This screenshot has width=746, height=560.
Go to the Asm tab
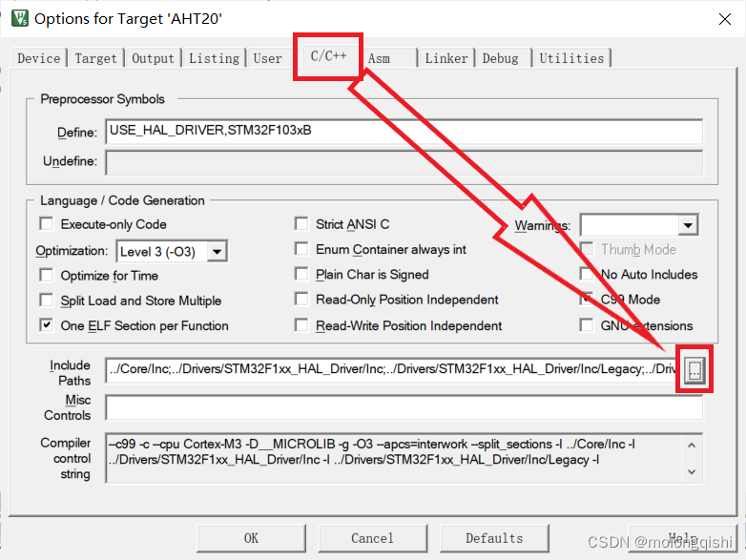click(379, 58)
